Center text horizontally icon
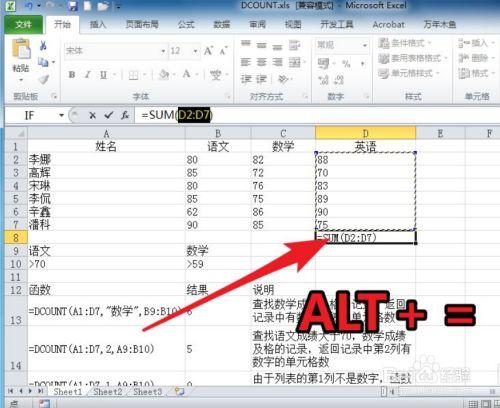The height and width of the screenshot is (408, 500). (261, 62)
